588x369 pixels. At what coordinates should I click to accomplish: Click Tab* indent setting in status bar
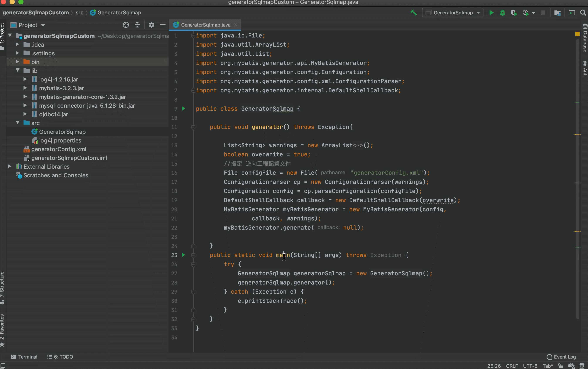tap(548, 366)
